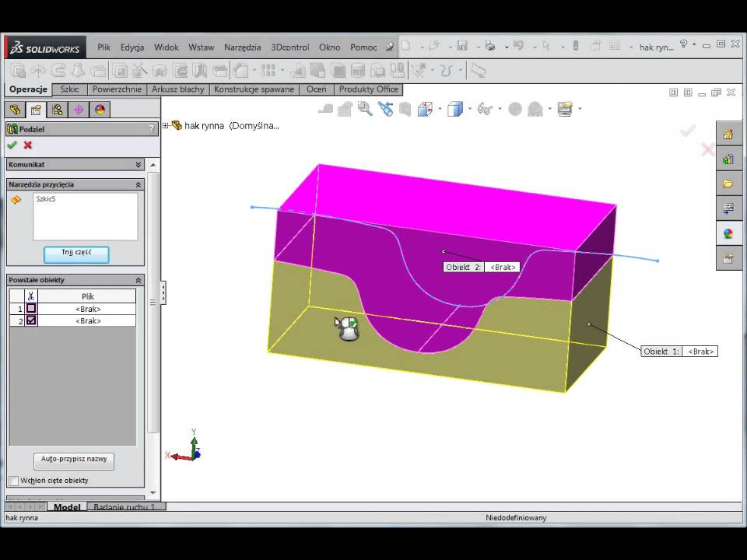Open Appearances color ball icon in task pane
This screenshot has width=747, height=560.
pyautogui.click(x=728, y=233)
